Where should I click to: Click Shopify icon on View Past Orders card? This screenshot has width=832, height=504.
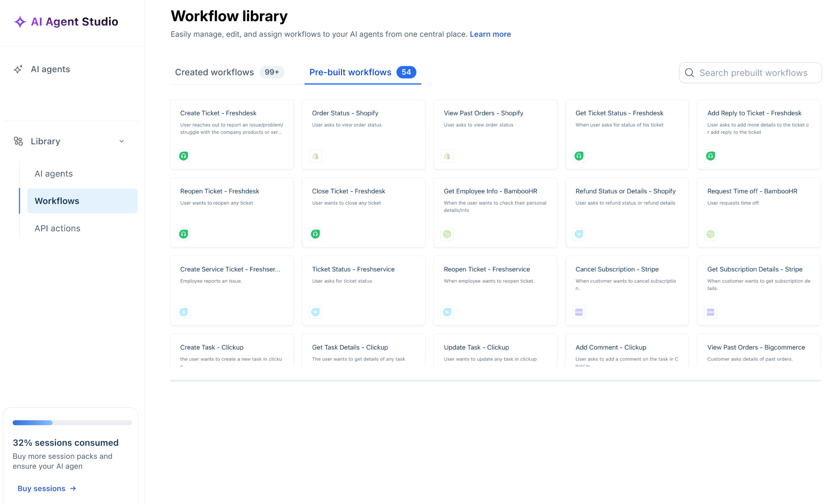tap(447, 156)
